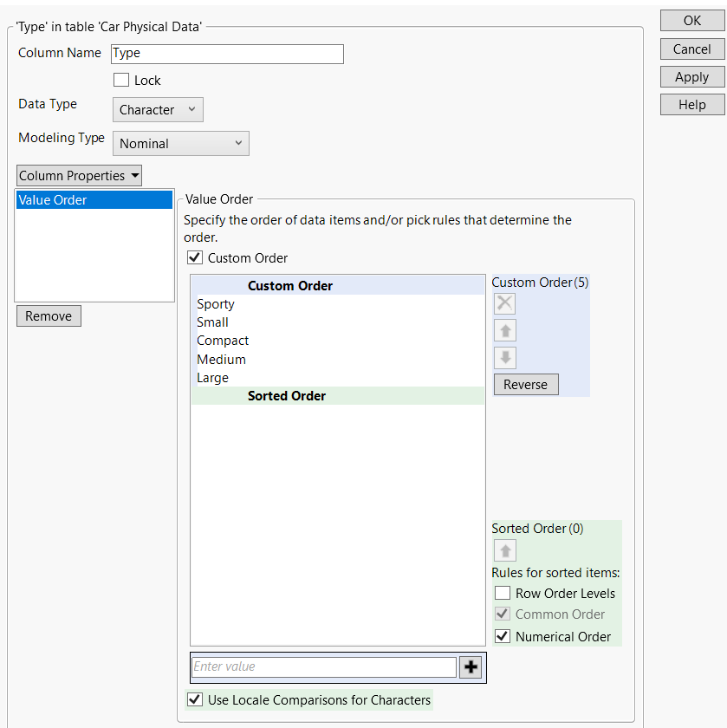
Task: Click the move up arrow in Custom Order
Action: [504, 330]
